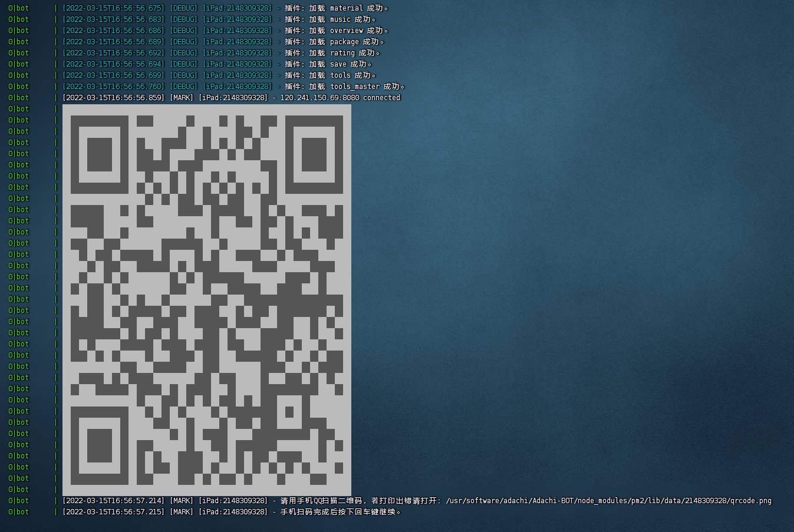The width and height of the screenshot is (794, 532).
Task: Click the timestamp 2022-03-15T16:56:57.215
Action: coord(114,512)
